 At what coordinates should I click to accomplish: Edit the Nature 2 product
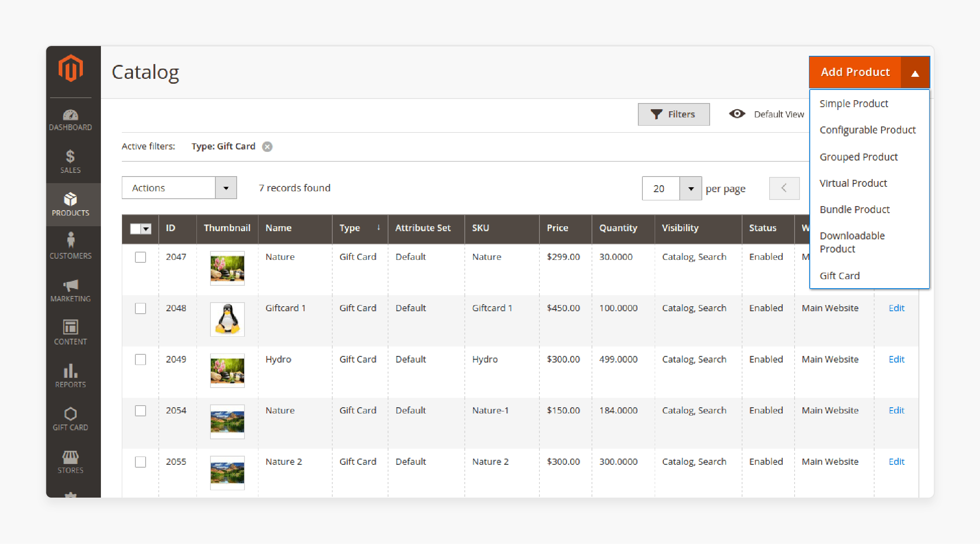pos(896,461)
